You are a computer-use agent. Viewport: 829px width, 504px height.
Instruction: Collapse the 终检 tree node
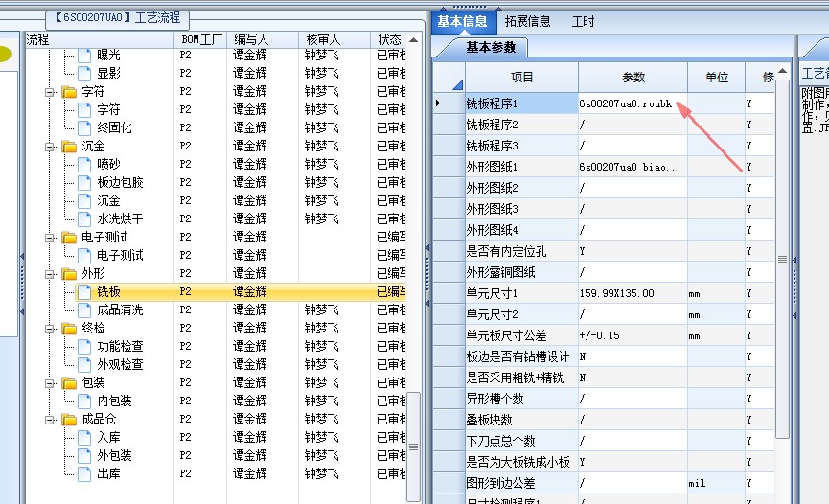50,329
